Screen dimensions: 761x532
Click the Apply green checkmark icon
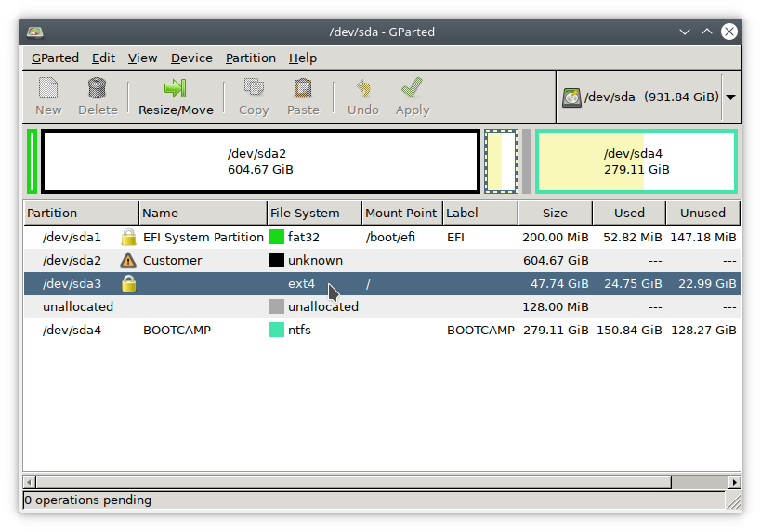click(x=413, y=89)
